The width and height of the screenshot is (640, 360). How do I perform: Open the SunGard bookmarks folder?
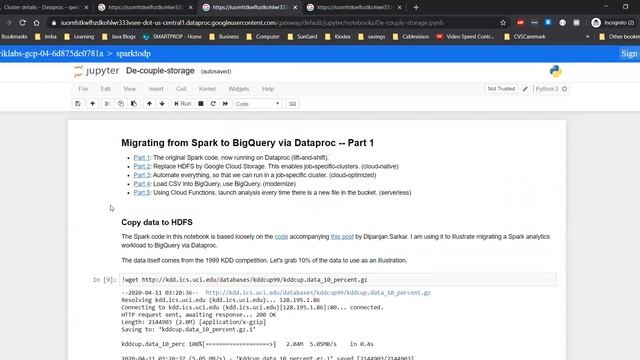click(302, 37)
